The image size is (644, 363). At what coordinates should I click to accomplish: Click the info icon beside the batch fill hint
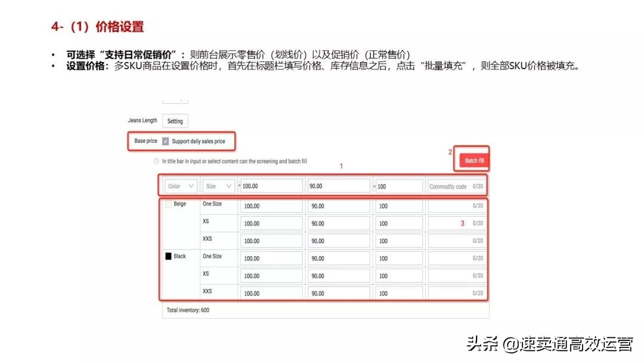pyautogui.click(x=156, y=161)
